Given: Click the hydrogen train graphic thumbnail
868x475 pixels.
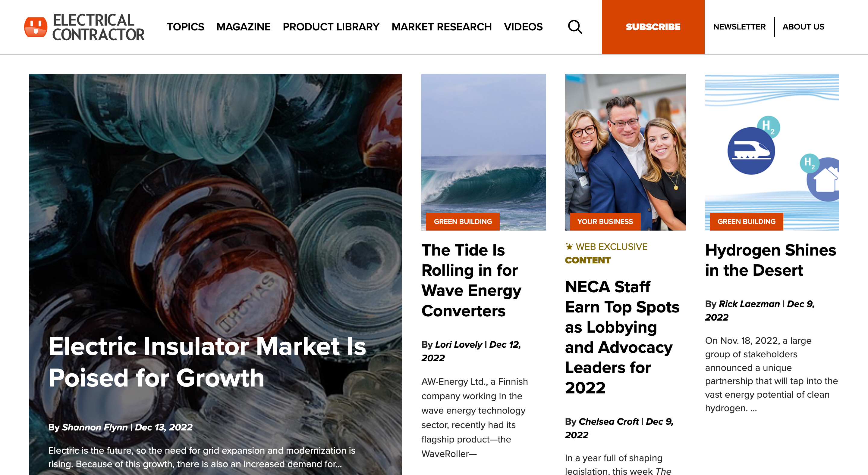Looking at the screenshot, I should pos(772,152).
